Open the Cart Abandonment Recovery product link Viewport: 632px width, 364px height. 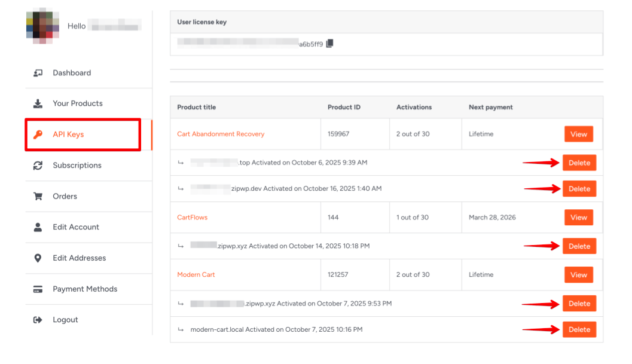pos(221,134)
